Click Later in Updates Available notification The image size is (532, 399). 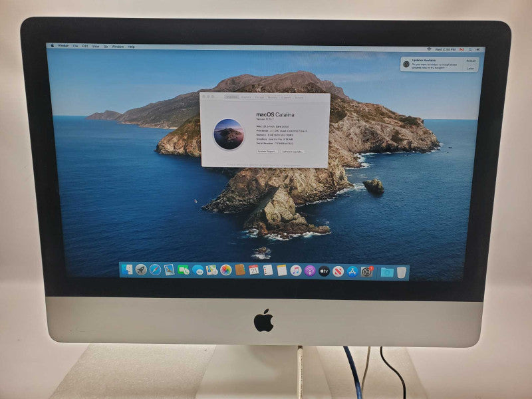(471, 68)
